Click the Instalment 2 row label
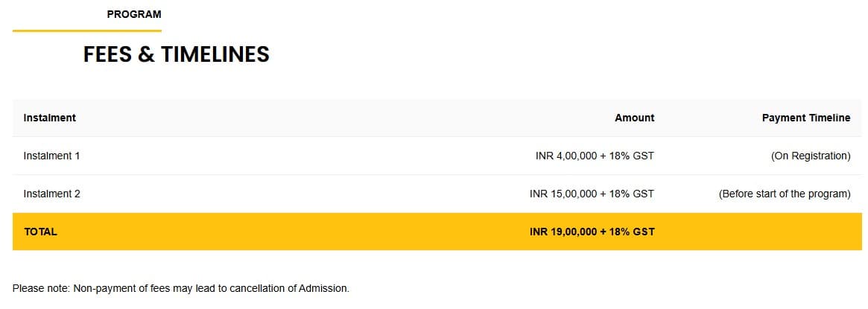Image resolution: width=868 pixels, height=309 pixels. point(52,194)
